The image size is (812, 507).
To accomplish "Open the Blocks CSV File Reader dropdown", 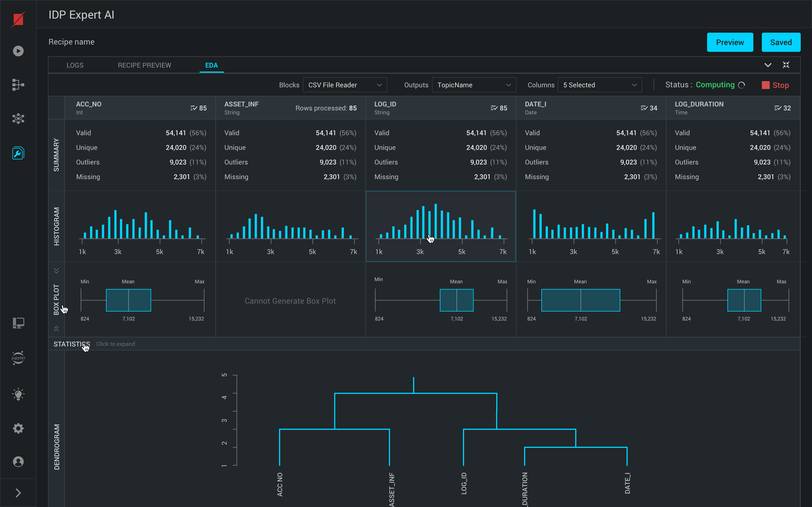I will (x=345, y=85).
